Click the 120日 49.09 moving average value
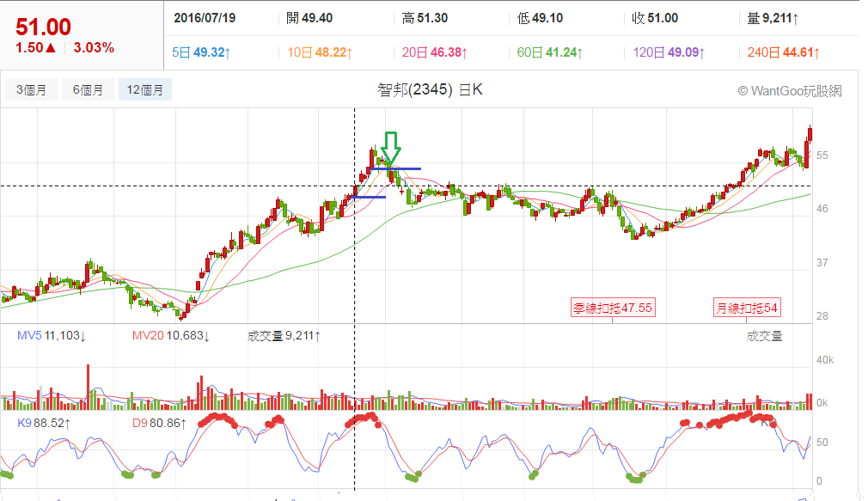The image size is (868, 501). (669, 52)
